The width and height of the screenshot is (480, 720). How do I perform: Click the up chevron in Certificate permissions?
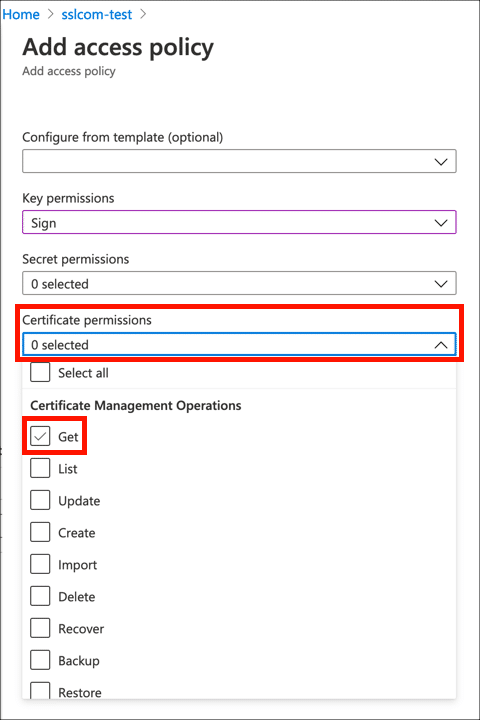[x=441, y=344]
